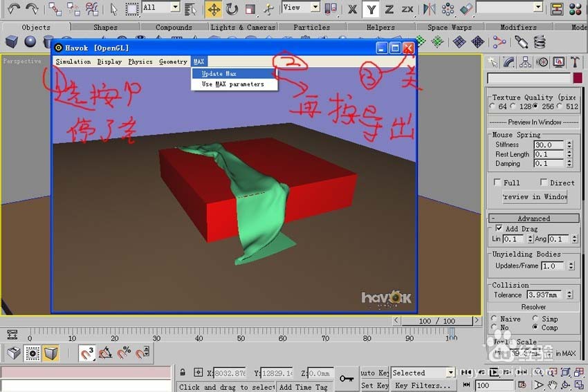Screen dimensions: 588x392
Task: Click the Array tool icon
Action: point(448,9)
